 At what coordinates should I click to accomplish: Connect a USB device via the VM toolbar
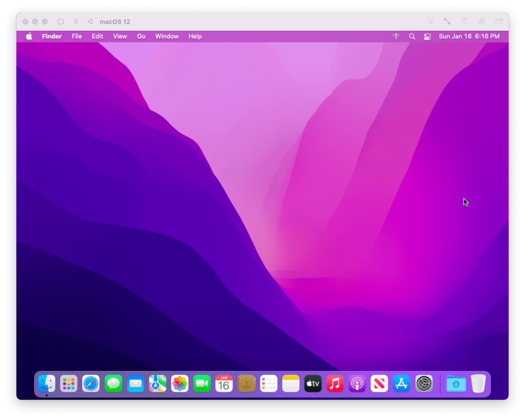(465, 21)
